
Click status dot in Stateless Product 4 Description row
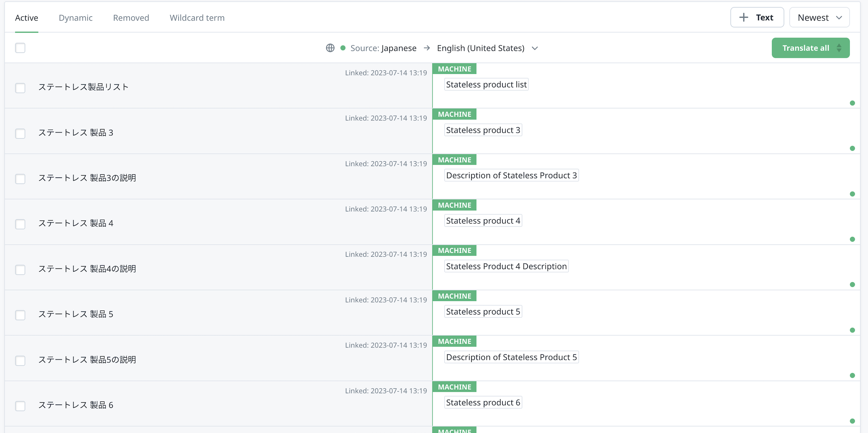(x=852, y=285)
